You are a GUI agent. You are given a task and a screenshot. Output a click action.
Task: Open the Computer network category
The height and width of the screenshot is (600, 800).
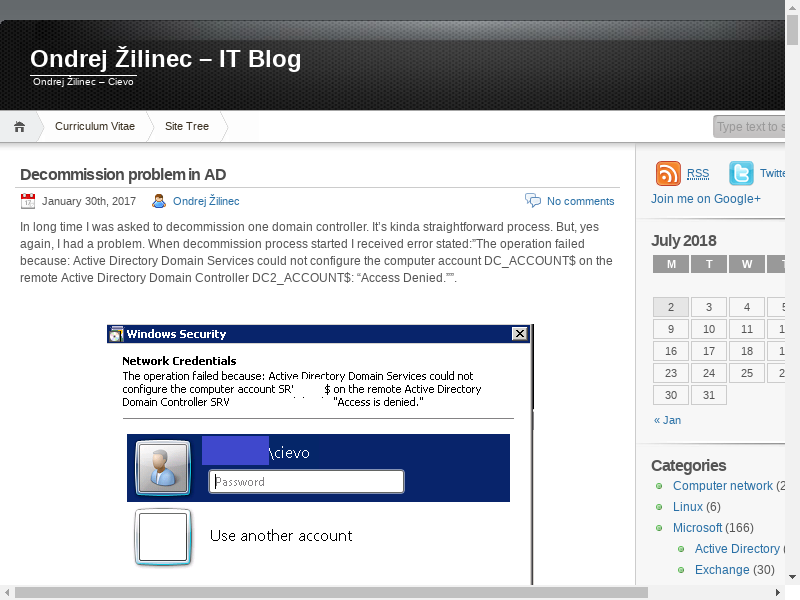722,486
